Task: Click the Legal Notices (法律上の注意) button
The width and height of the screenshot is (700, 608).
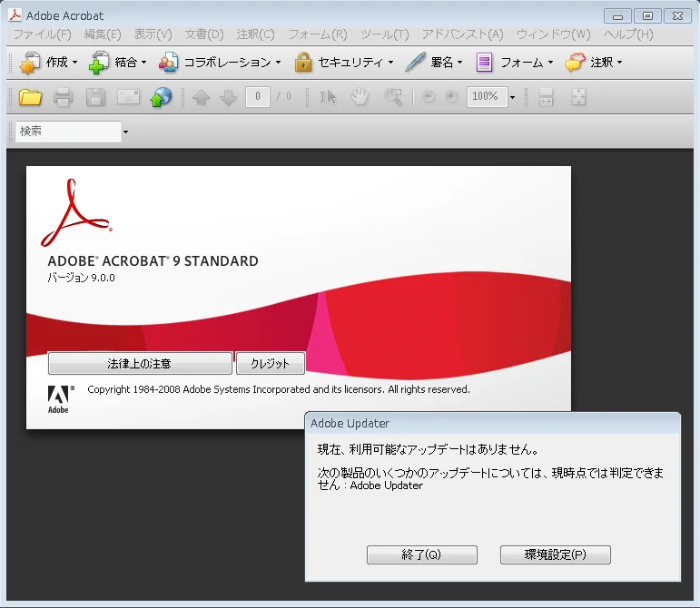Action: (x=140, y=364)
